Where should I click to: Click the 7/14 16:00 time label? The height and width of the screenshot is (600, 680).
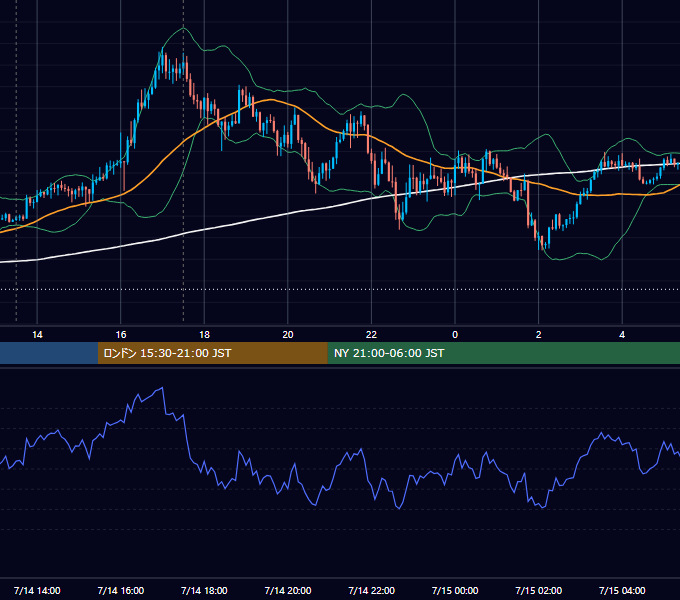tap(121, 590)
